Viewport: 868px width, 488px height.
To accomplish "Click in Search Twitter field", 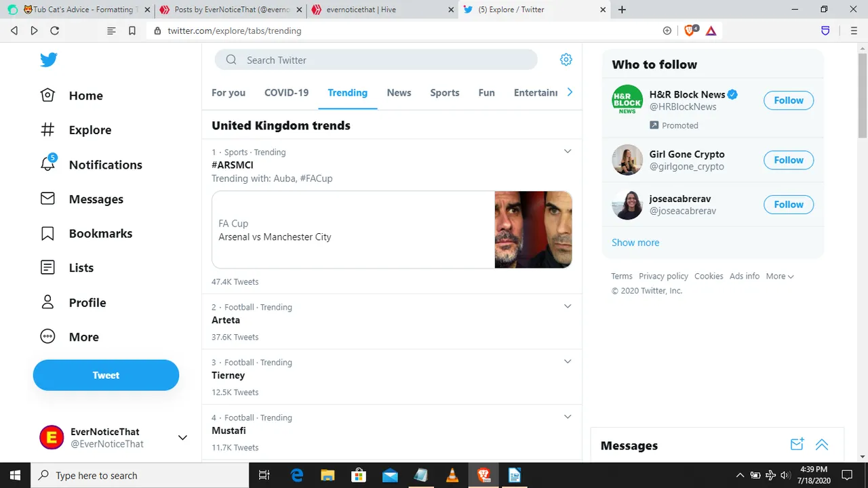I will tap(376, 60).
